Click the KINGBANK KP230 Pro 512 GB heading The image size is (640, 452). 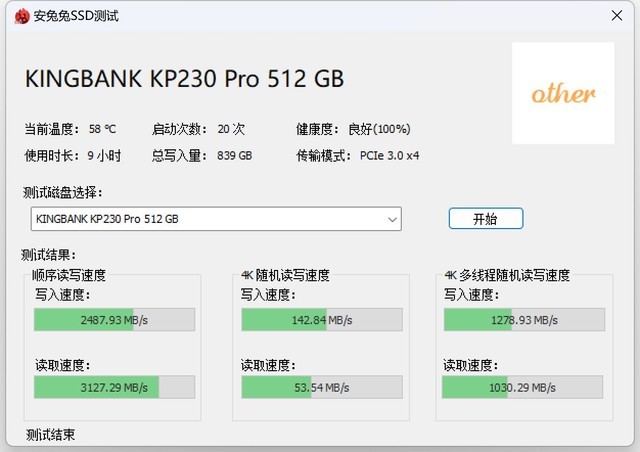184,78
